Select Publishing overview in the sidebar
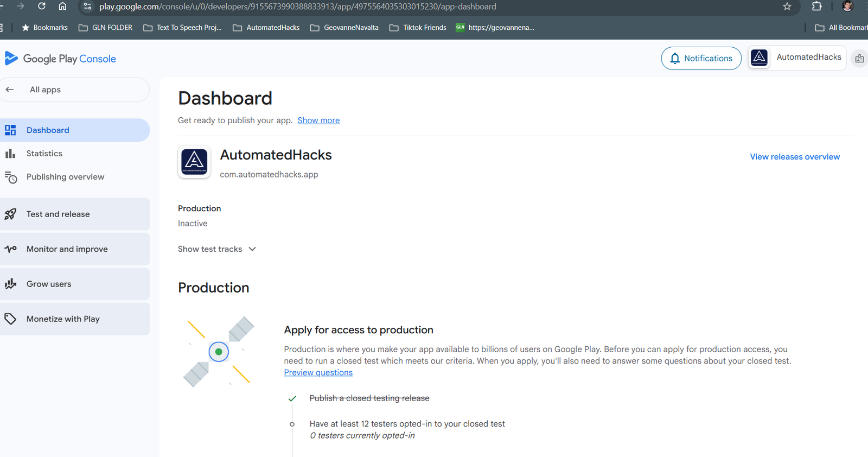 (x=65, y=177)
